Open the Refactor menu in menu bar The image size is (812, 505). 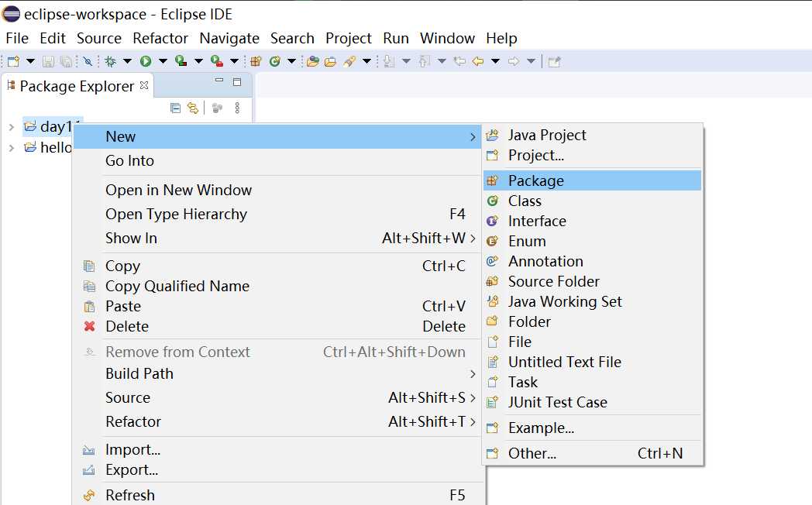pyautogui.click(x=160, y=38)
